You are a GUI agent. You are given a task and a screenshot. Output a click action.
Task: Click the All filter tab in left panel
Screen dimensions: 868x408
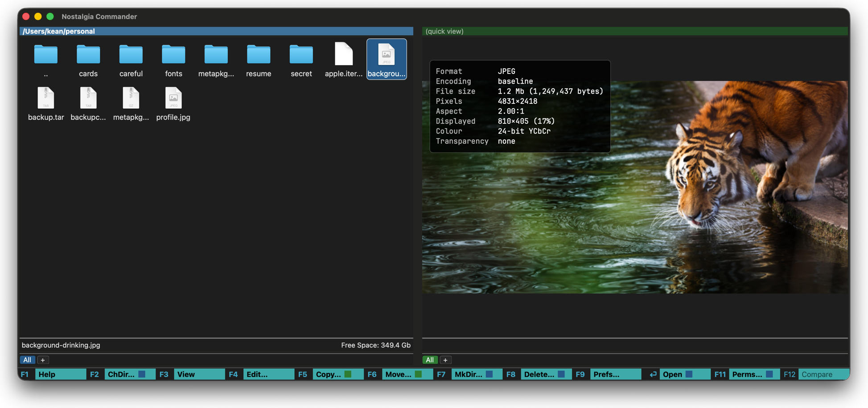(27, 360)
